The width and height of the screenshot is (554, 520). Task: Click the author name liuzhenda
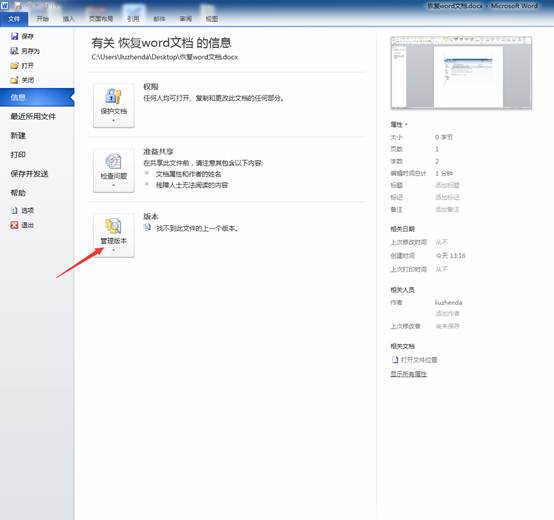point(448,302)
